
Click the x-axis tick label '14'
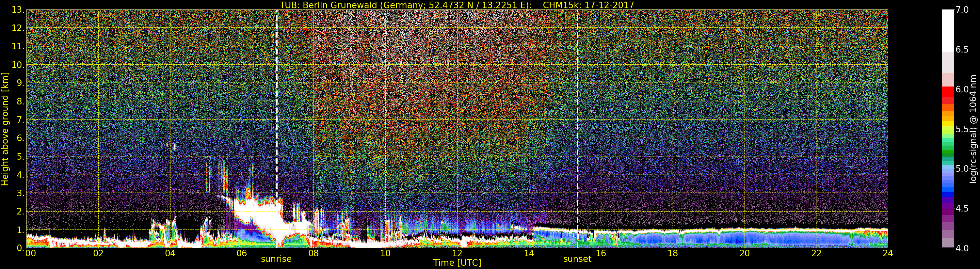pos(529,253)
